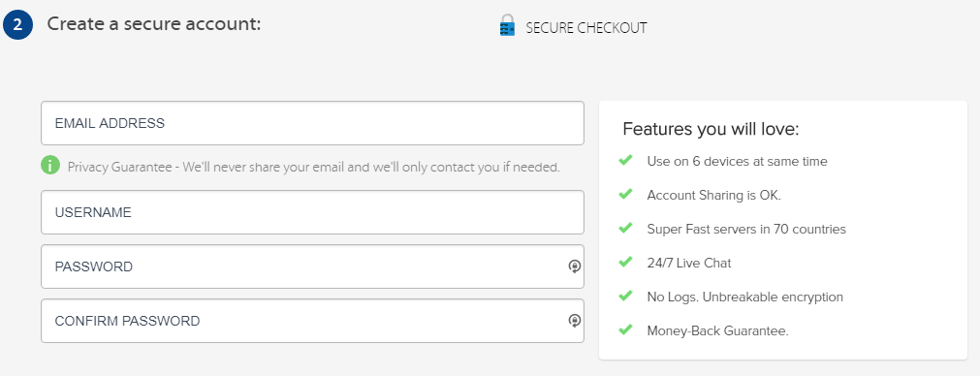Click the Privacy Guarantee notice text
Screen dimensions: 980x376
(x=314, y=167)
